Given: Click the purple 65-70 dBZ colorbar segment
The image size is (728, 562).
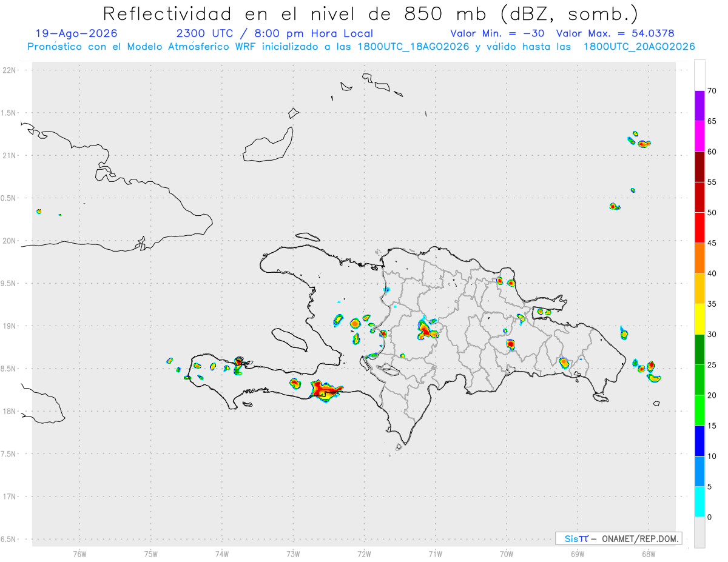Looking at the screenshot, I should (x=699, y=106).
